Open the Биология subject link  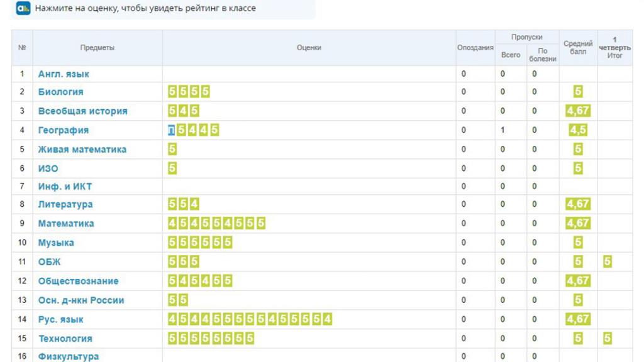pos(61,92)
